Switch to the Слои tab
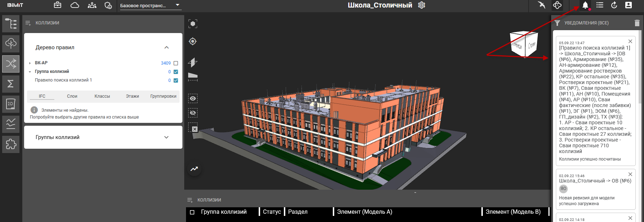This screenshot has height=222, width=644. point(72,96)
